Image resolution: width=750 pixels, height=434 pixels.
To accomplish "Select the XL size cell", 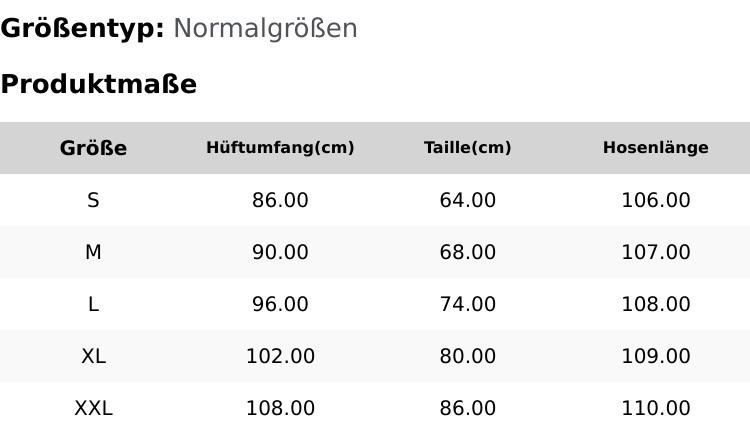I will point(93,356).
